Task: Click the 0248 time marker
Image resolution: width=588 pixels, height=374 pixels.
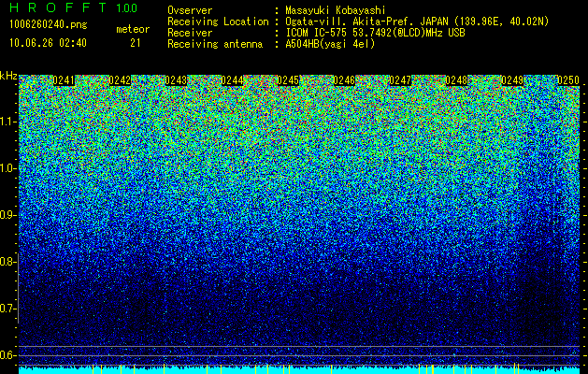Action: point(456,80)
